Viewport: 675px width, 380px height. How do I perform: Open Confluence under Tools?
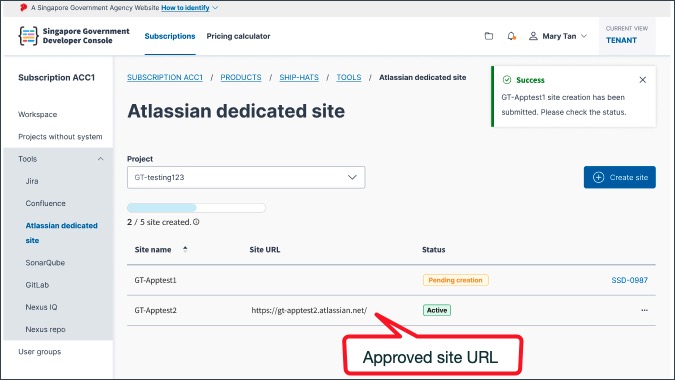pyautogui.click(x=45, y=203)
